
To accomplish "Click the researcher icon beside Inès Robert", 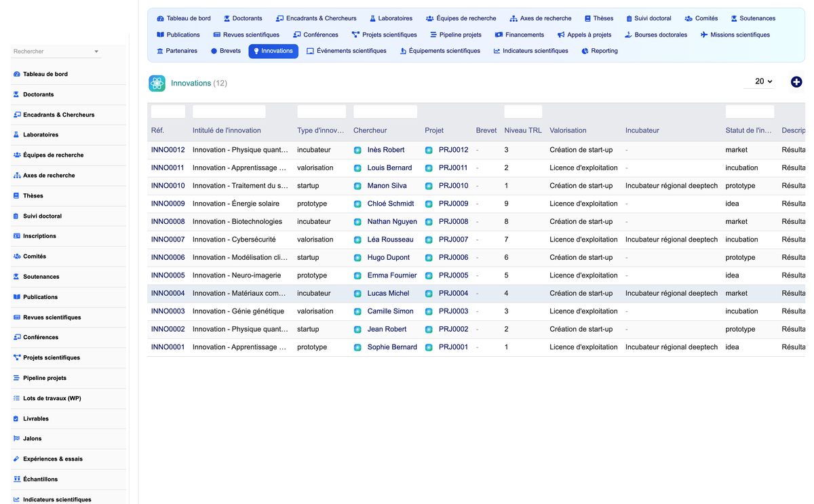I will pos(357,150).
